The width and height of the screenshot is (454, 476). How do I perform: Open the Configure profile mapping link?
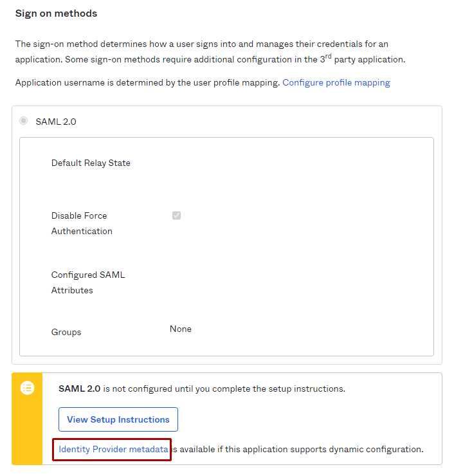[x=336, y=82]
